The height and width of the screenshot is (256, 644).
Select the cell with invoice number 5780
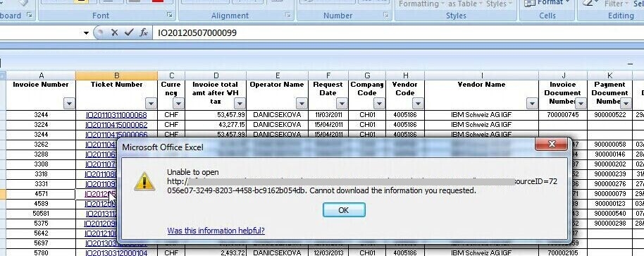(41, 252)
